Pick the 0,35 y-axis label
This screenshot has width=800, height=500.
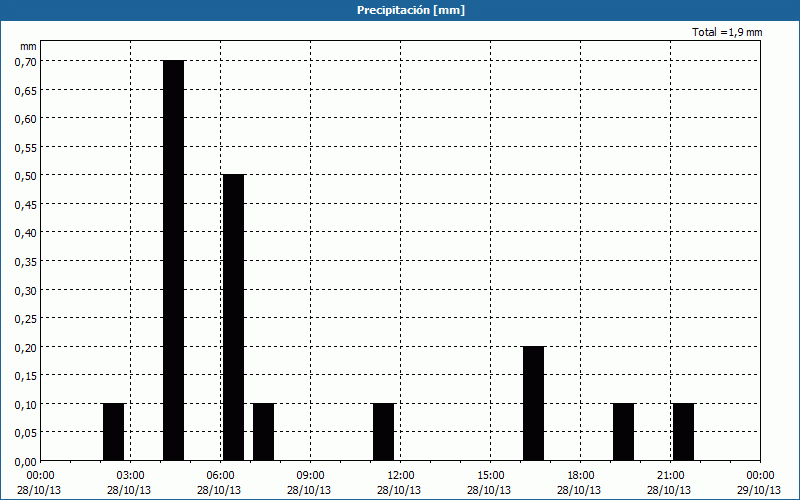[25, 261]
